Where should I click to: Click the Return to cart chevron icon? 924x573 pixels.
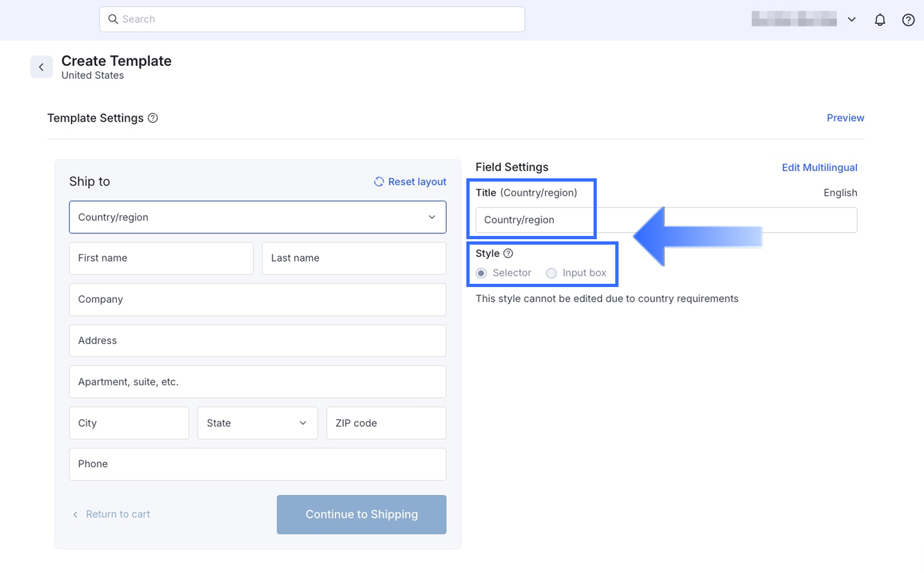pyautogui.click(x=76, y=514)
